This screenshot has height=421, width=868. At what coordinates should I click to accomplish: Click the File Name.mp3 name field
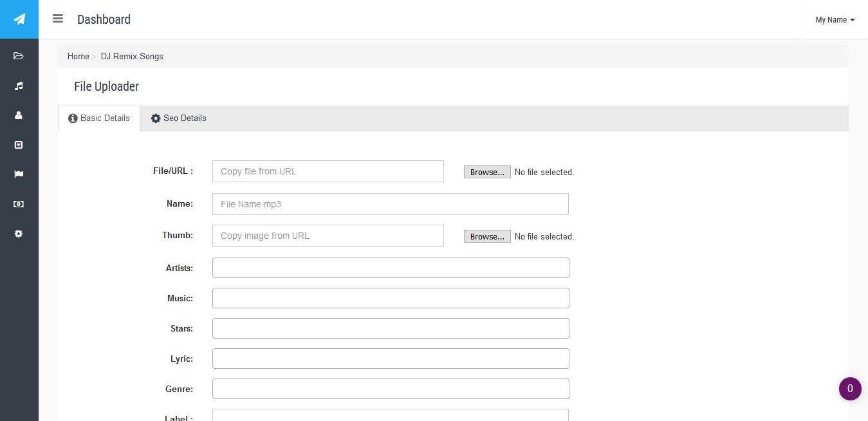click(x=390, y=204)
